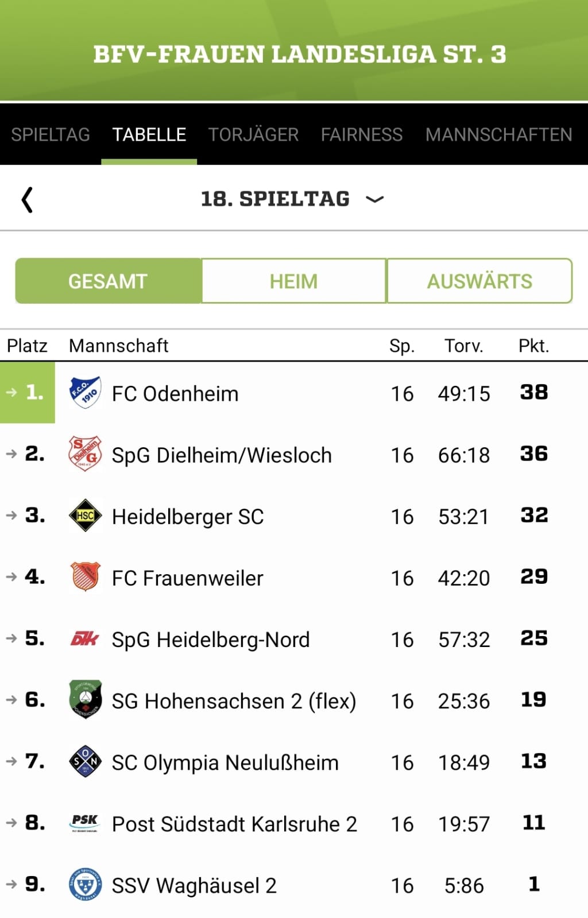The height and width of the screenshot is (918, 588).
Task: Open the Heidelberger SC HSC logo
Action: click(85, 516)
